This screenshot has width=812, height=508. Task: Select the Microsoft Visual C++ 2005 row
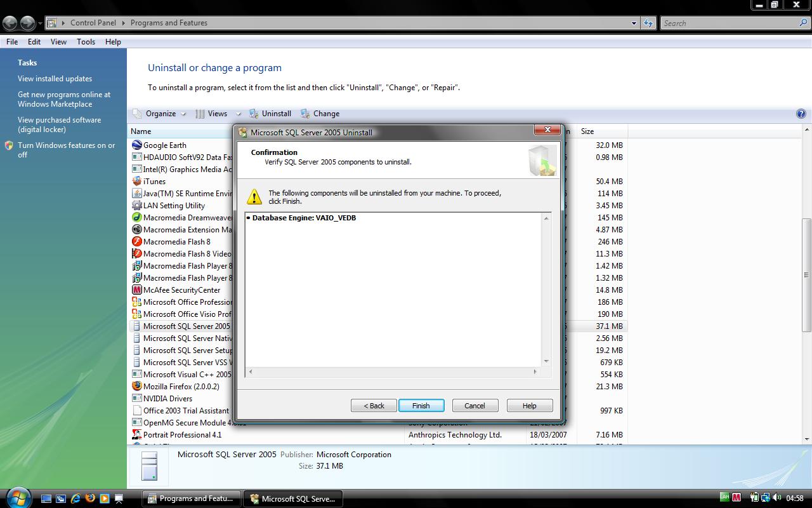tap(378, 374)
